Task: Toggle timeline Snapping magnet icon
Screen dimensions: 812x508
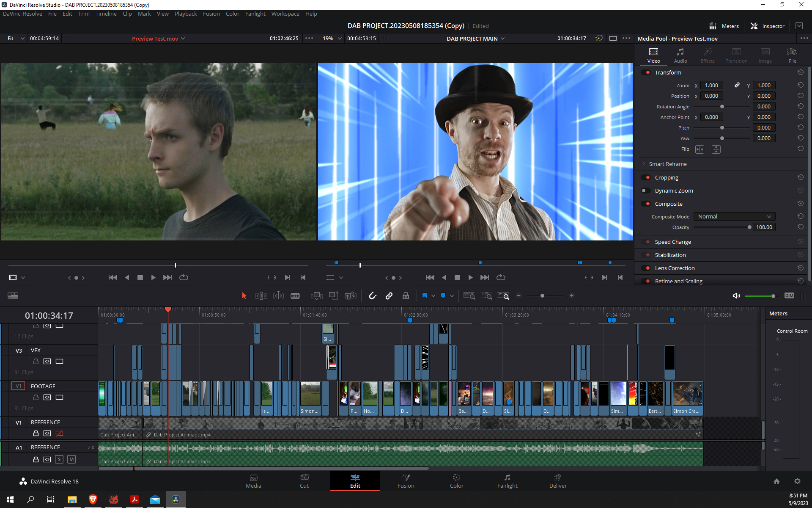Action: [x=372, y=296]
